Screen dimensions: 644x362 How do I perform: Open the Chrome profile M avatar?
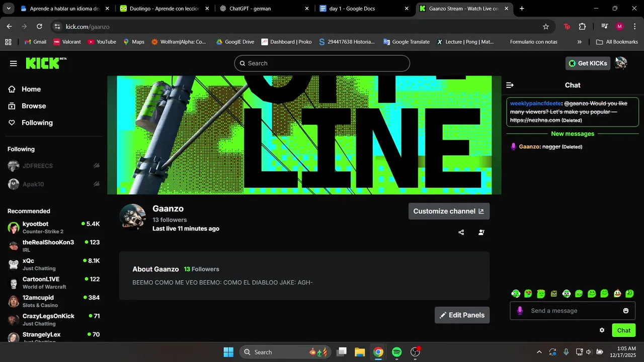pyautogui.click(x=619, y=27)
